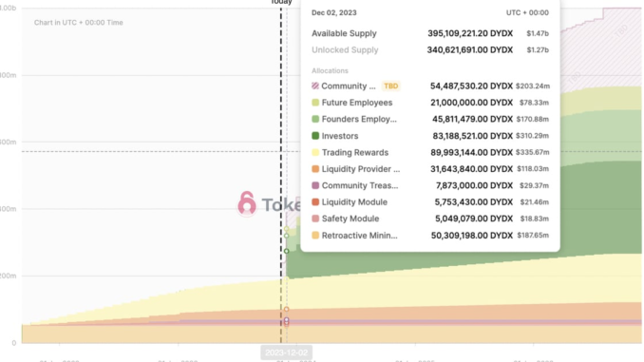Click the Future Employees data point on chart
Viewport: 644px width, 362px height.
click(x=287, y=229)
